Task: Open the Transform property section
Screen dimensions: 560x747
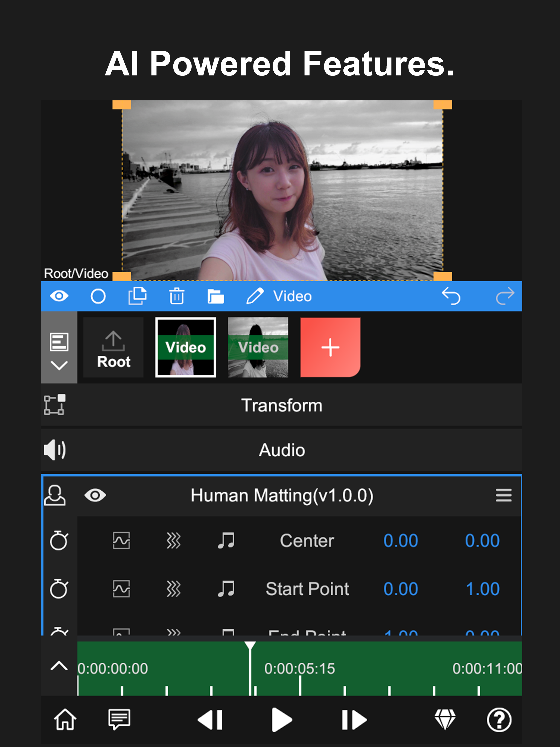Action: pos(281,405)
